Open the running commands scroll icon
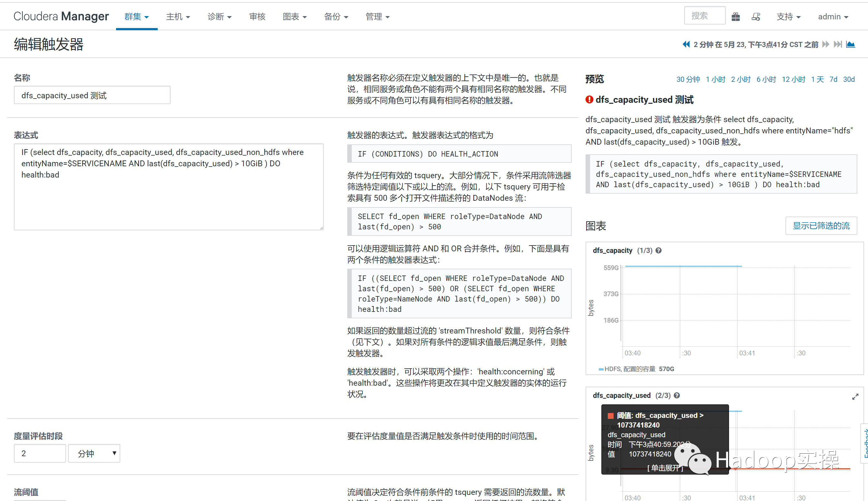Image resolution: width=868 pixels, height=501 pixels. click(756, 16)
